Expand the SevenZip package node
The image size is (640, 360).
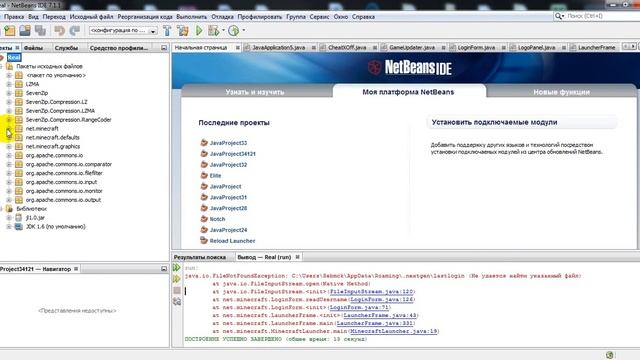(x=9, y=93)
